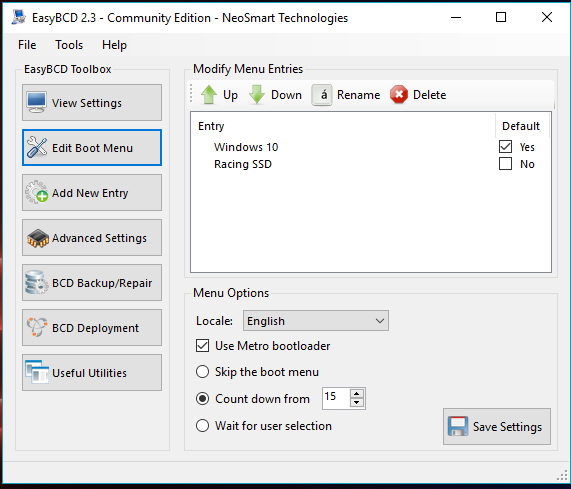Viewport: 571px width, 489px height.
Task: Uncheck Use Metro bootloader
Action: (202, 346)
